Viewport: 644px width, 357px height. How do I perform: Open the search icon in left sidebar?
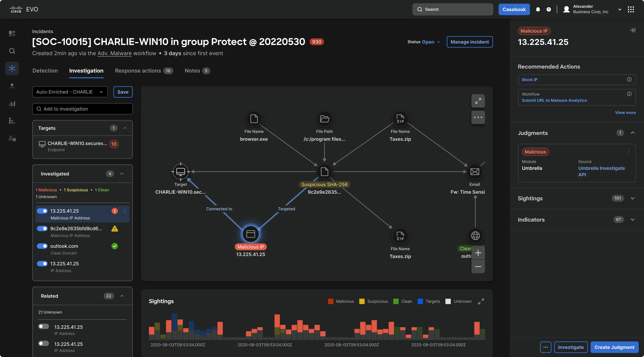pyautogui.click(x=12, y=51)
